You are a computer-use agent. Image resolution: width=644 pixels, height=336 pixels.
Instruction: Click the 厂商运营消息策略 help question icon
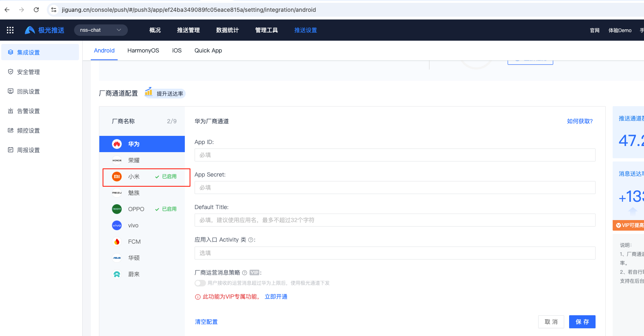(x=245, y=273)
